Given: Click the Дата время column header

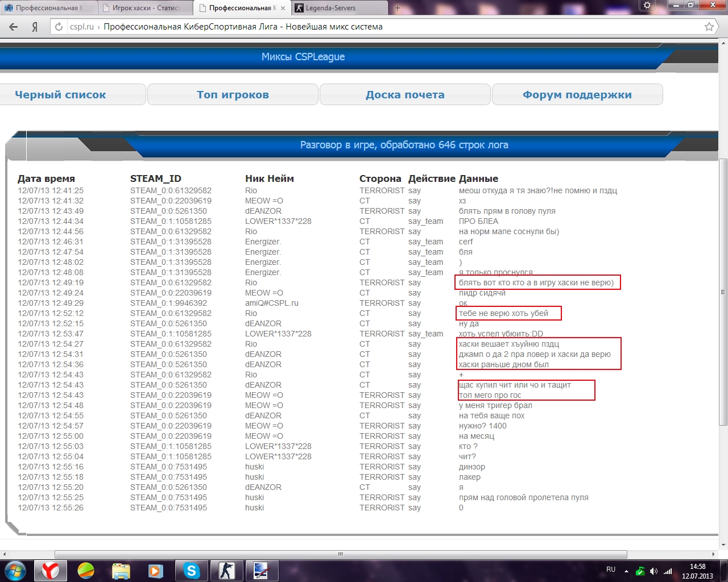Looking at the screenshot, I should [x=46, y=178].
